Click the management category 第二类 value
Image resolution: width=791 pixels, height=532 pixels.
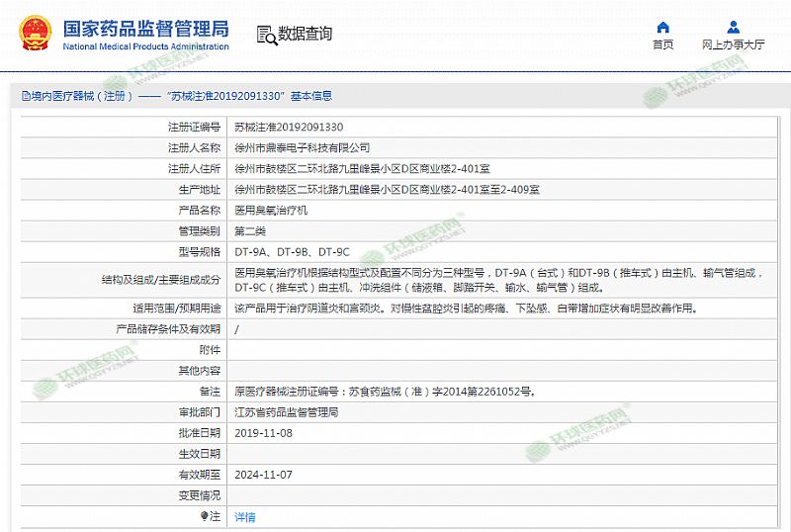pyautogui.click(x=250, y=231)
